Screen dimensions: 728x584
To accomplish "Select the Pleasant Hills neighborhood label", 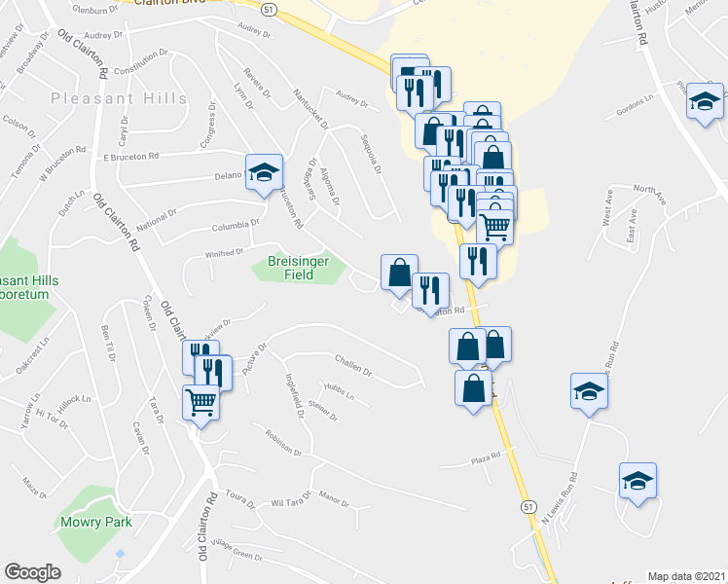I will 119,98.
